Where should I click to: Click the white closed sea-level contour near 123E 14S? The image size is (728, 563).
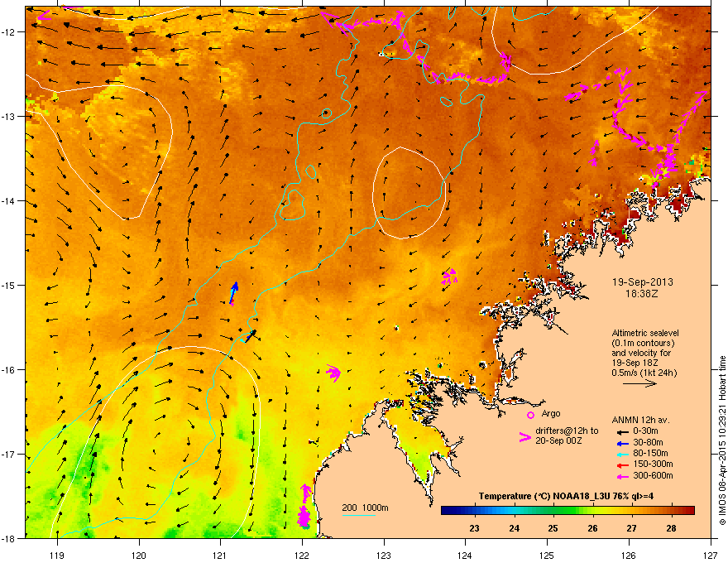(x=409, y=193)
